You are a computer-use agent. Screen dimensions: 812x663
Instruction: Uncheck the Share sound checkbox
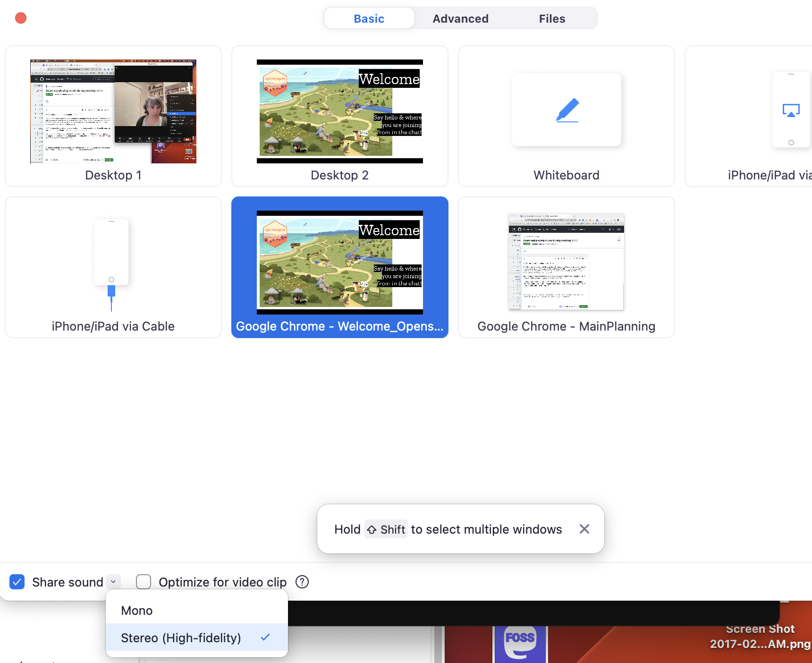click(17, 582)
